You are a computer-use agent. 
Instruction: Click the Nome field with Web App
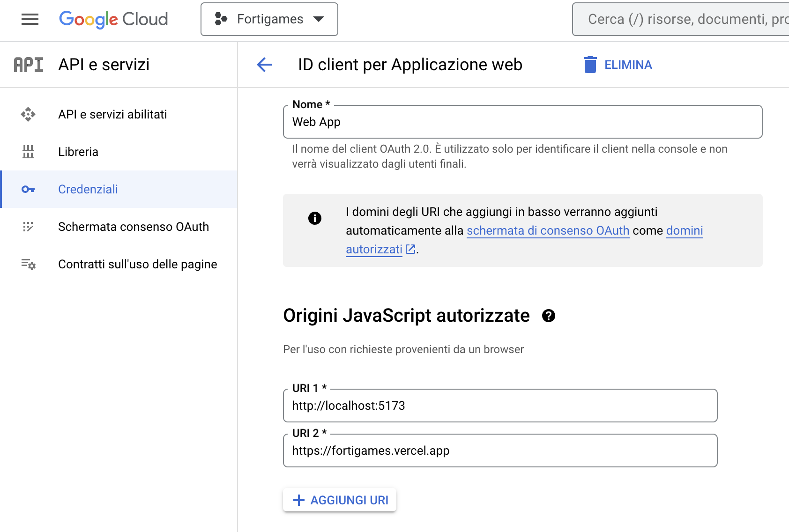(522, 122)
